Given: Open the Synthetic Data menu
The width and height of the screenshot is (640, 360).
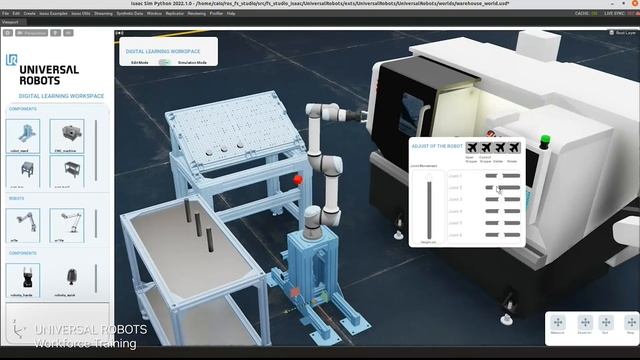Looking at the screenshot, I should click(130, 13).
